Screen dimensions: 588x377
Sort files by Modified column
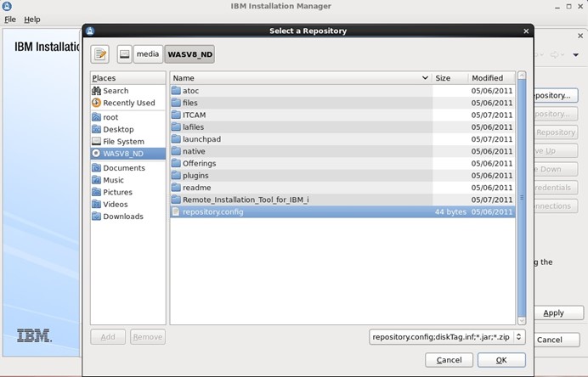pyautogui.click(x=488, y=78)
